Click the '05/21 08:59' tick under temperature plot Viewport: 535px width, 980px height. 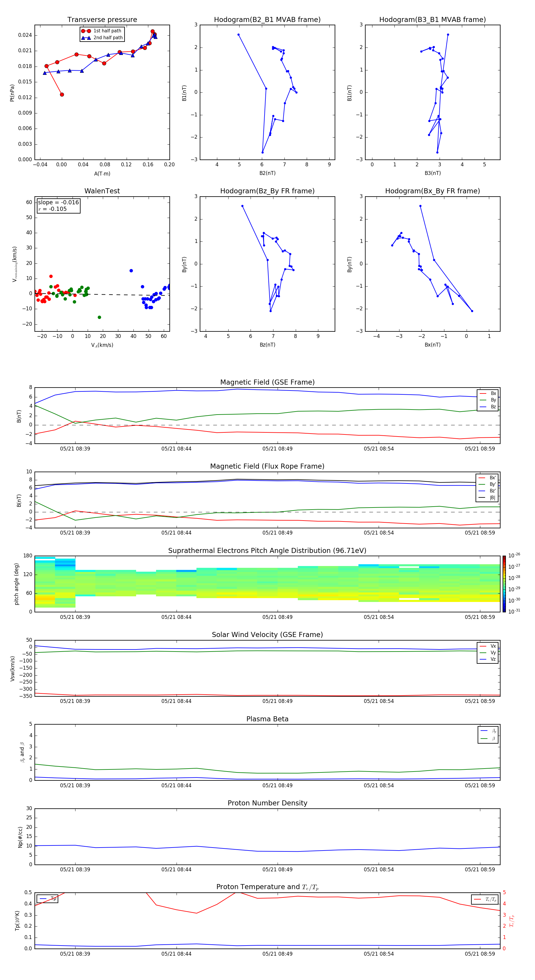[x=480, y=954]
